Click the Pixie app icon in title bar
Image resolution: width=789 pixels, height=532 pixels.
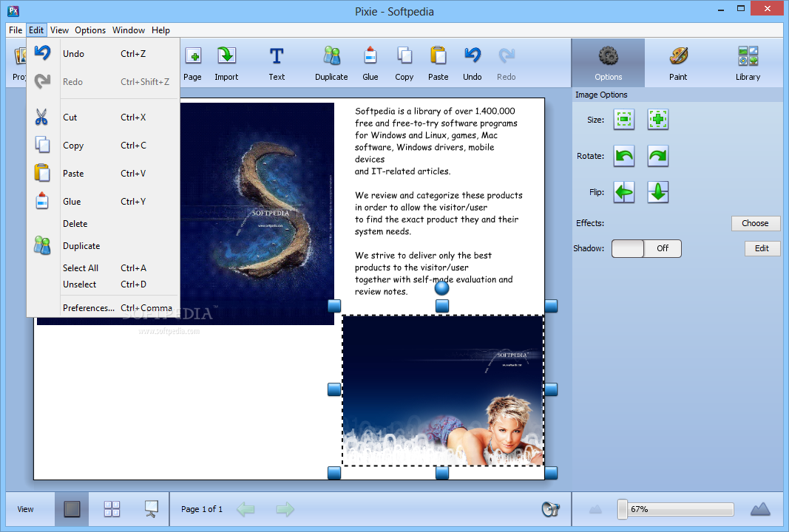[13, 10]
